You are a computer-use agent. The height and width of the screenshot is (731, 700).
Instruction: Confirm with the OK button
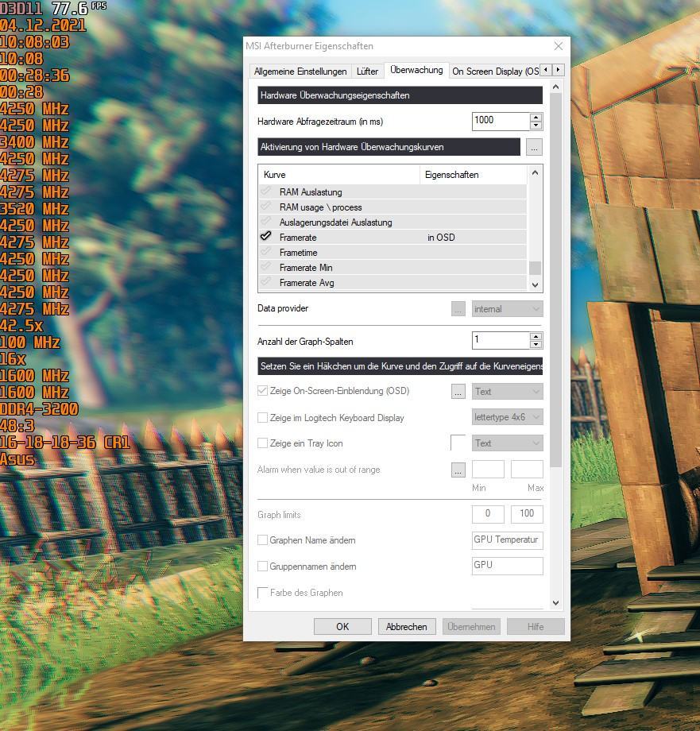pos(342,627)
